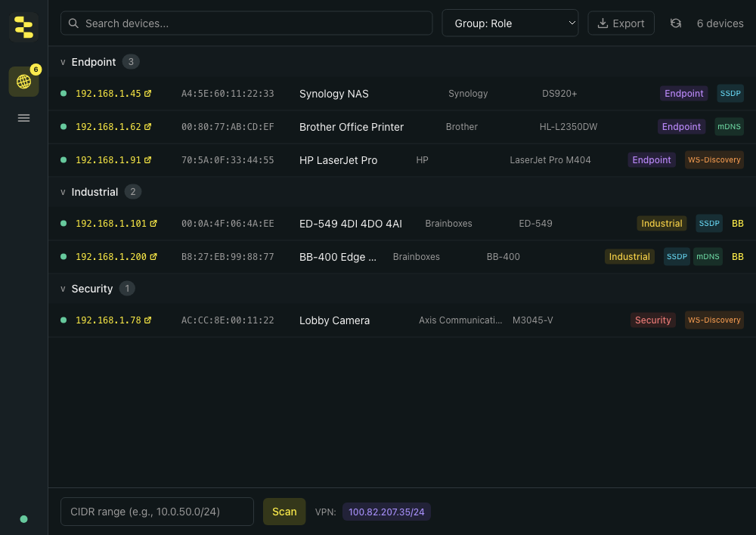Click Endpoint role tag on Synology row
Screen dimensions: 756x535
coord(683,94)
